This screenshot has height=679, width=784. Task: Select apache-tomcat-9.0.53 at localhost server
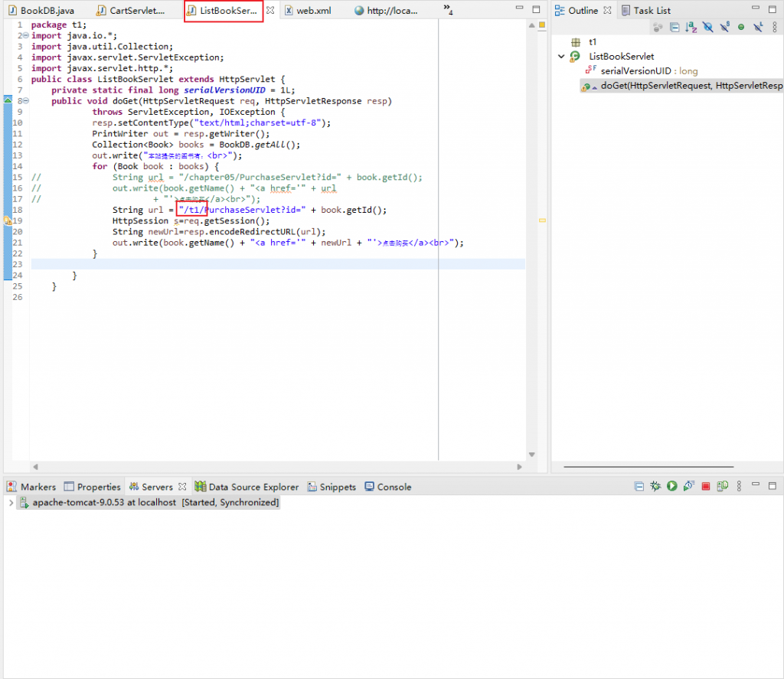149,502
